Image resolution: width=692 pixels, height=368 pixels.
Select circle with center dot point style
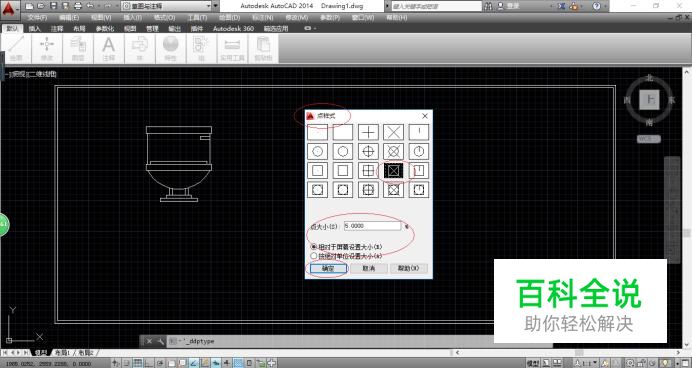click(317, 151)
